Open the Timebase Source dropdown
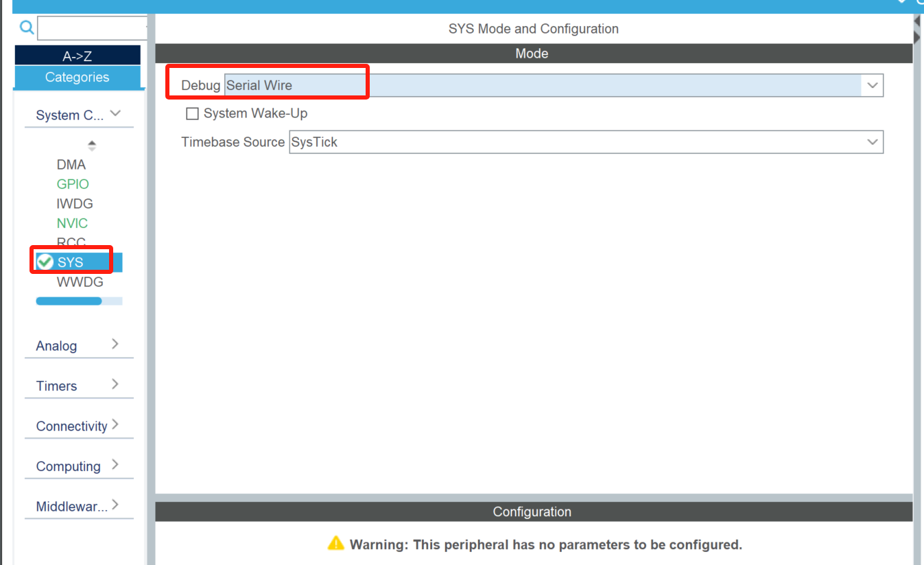The width and height of the screenshot is (924, 565). click(x=871, y=142)
